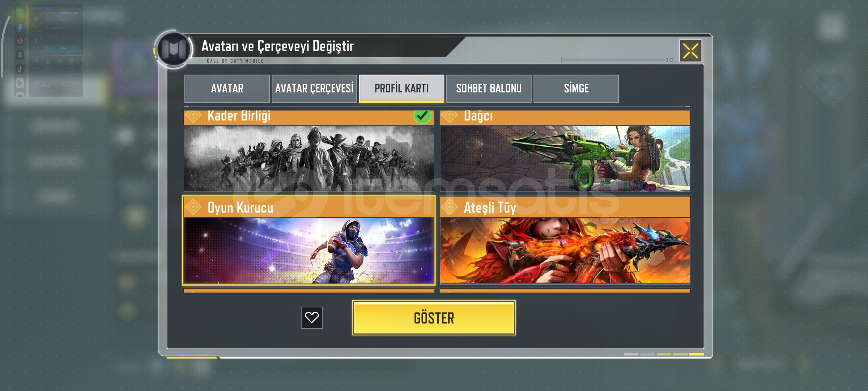Choose the Ateşli Tüy profile card image
This screenshot has width=868, height=391.
point(565,251)
